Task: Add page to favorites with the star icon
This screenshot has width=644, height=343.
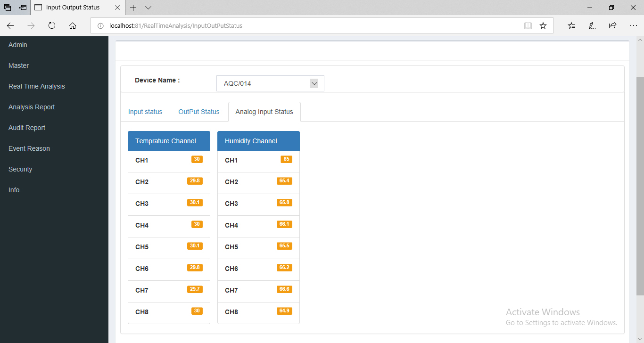Action: [x=543, y=26]
